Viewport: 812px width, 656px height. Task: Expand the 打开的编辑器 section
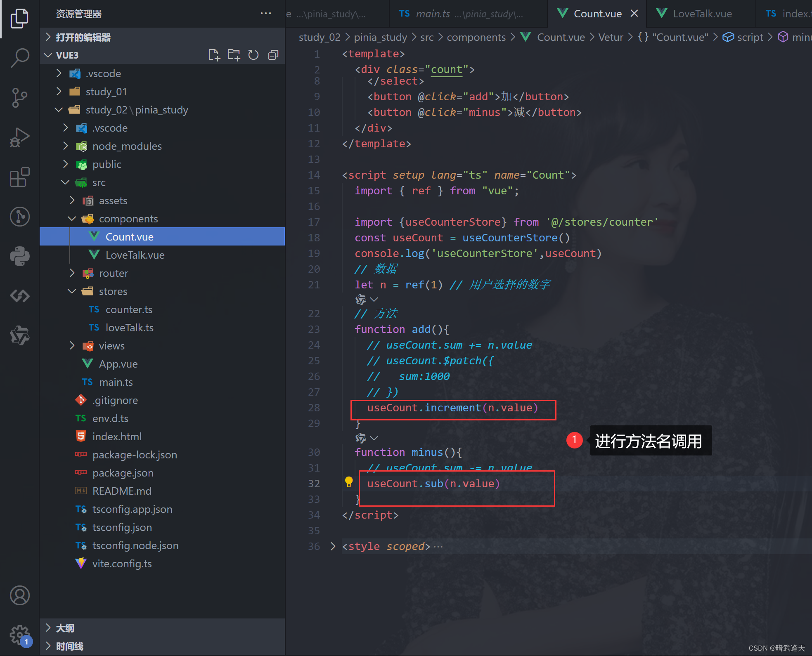(162, 37)
